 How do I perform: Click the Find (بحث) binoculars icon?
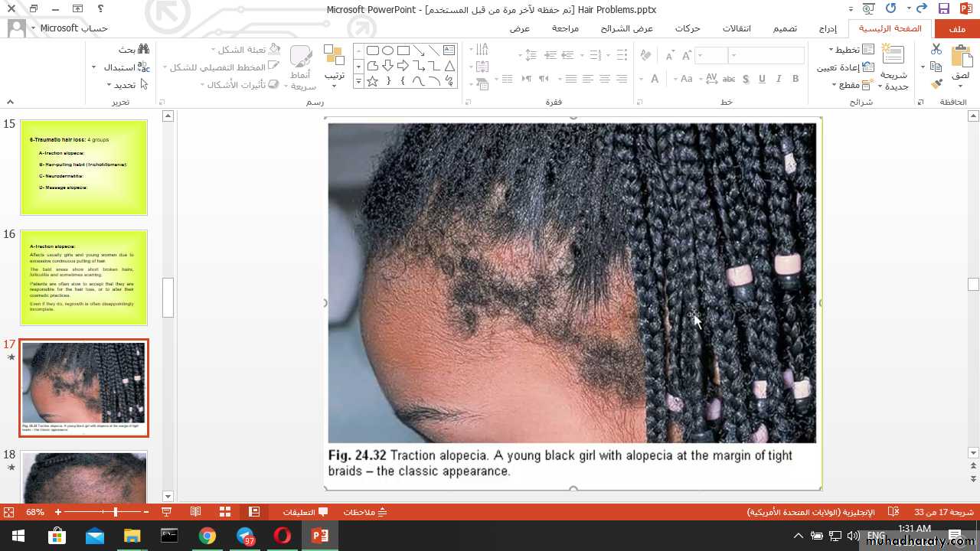(x=143, y=49)
